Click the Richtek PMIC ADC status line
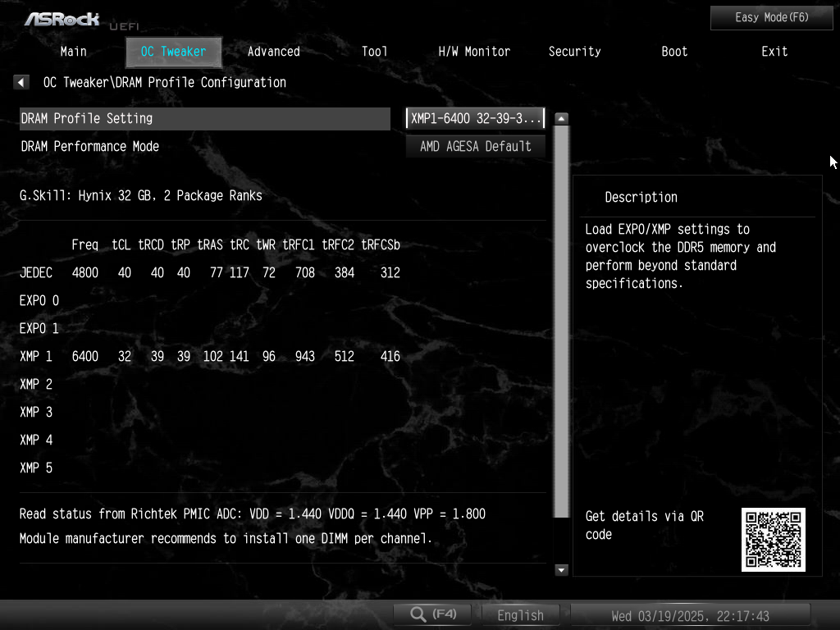This screenshot has height=630, width=840. [x=253, y=514]
